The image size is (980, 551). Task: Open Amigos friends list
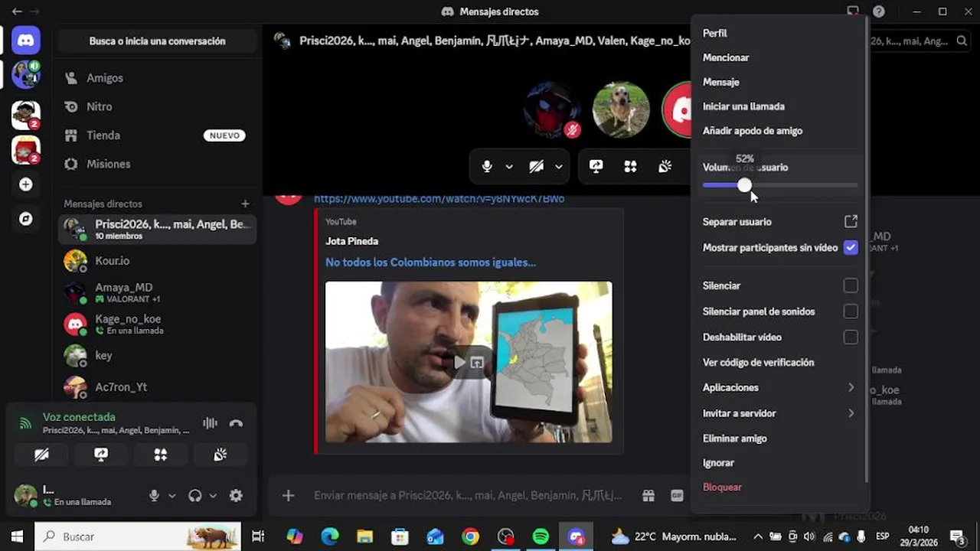(x=157, y=78)
